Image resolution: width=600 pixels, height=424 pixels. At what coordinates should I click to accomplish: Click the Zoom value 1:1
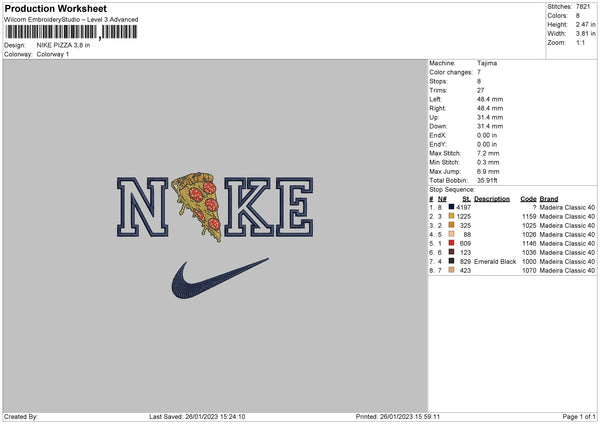click(x=580, y=43)
